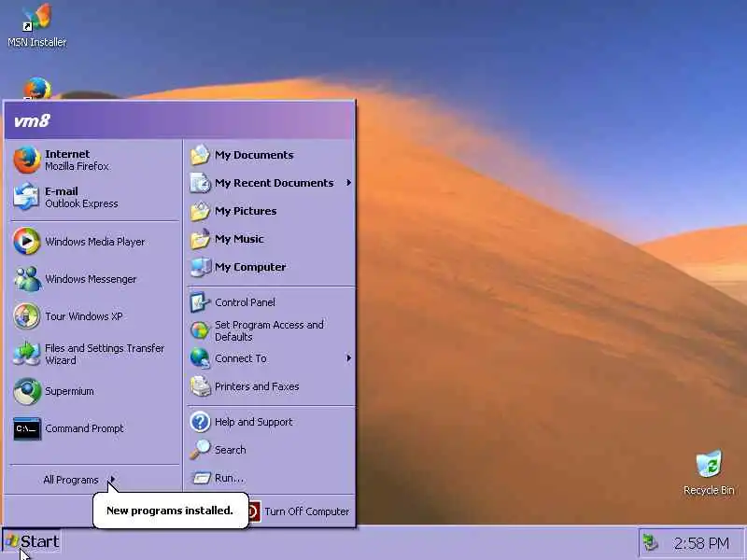Click the My Pictures text label
The height and width of the screenshot is (560, 747).
click(246, 211)
